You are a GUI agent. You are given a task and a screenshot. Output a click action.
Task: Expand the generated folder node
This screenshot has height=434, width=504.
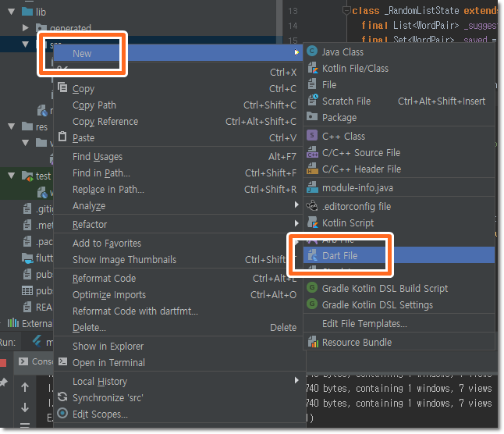[x=26, y=28]
